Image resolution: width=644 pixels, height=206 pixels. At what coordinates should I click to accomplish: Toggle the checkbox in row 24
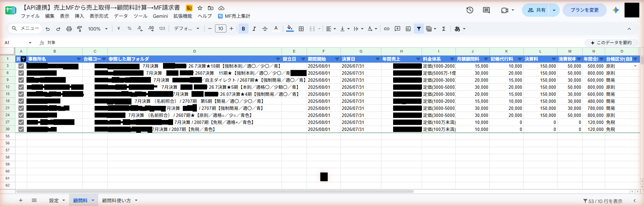click(x=21, y=115)
